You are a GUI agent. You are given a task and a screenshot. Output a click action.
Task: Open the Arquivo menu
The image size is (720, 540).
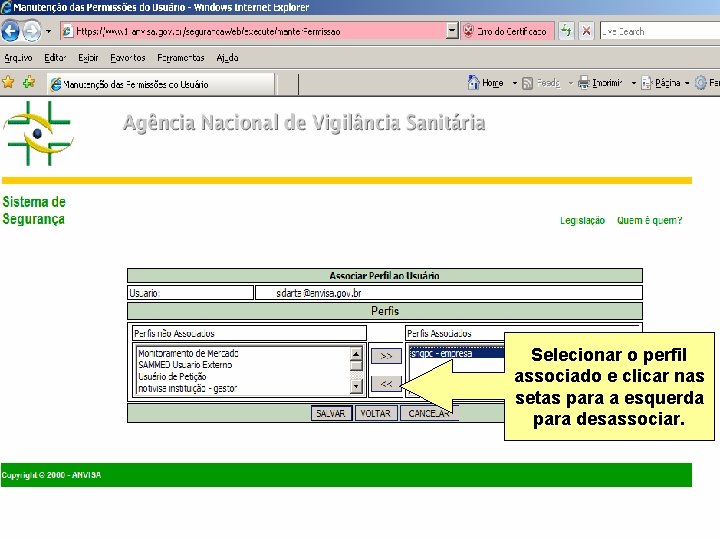coord(18,58)
